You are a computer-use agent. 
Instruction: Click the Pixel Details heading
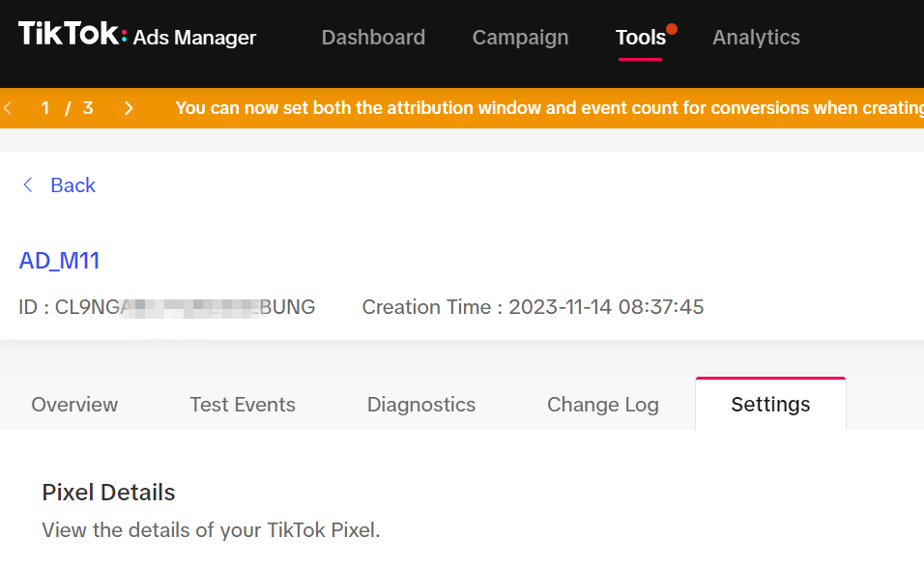coord(107,492)
